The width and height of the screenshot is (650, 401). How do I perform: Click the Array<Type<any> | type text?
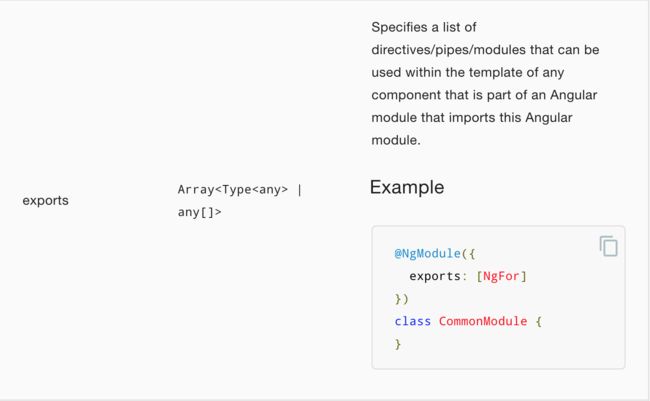click(240, 190)
